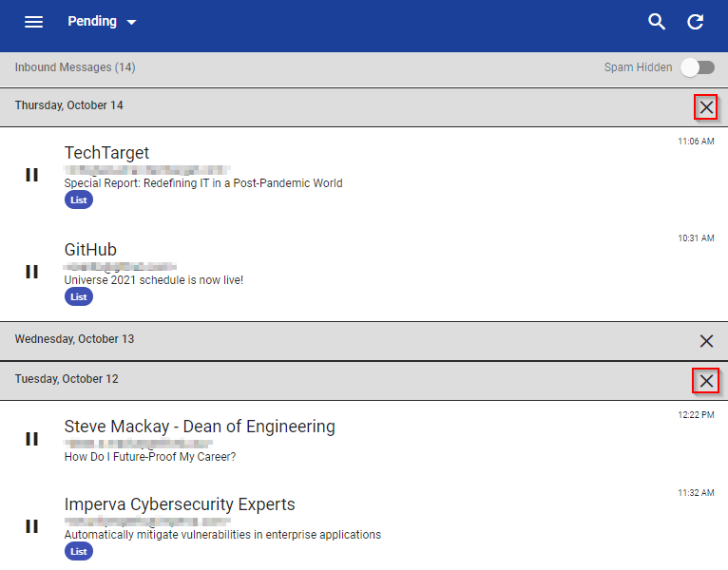Refresh the pending messages list

pyautogui.click(x=695, y=21)
